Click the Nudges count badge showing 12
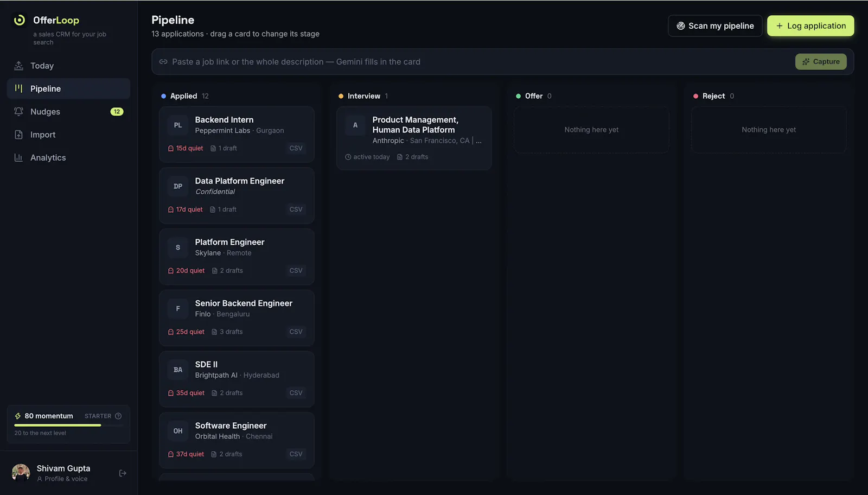Screen dimensions: 868x495 117,112
